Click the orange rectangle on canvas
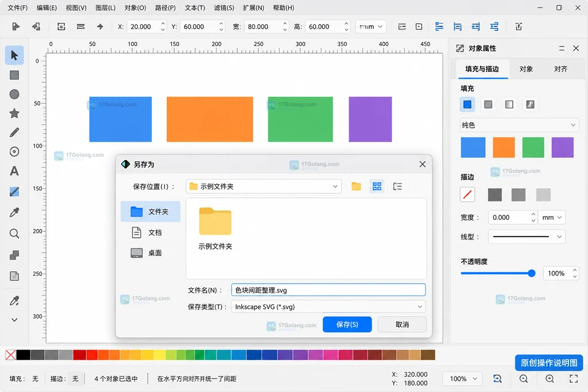 (210, 119)
